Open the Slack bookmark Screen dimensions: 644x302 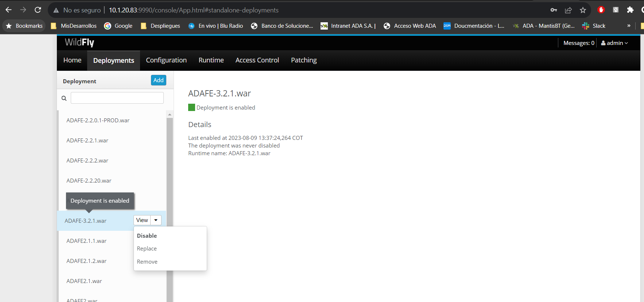coord(594,26)
